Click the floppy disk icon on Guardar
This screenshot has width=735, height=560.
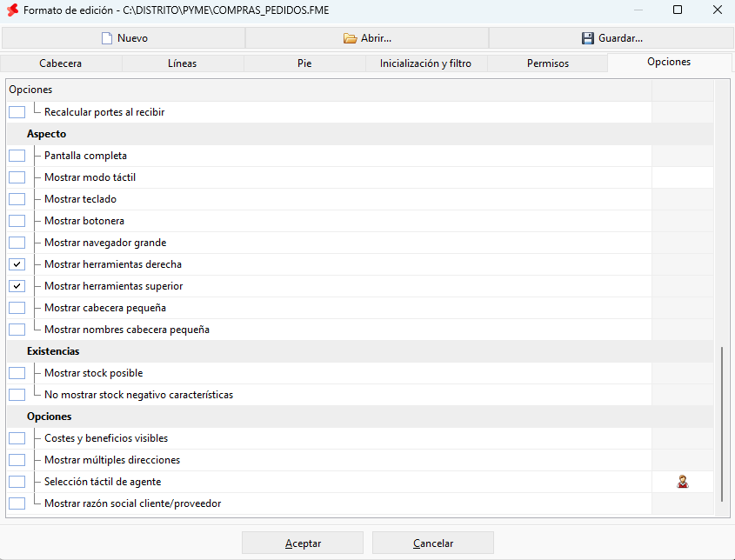click(587, 38)
